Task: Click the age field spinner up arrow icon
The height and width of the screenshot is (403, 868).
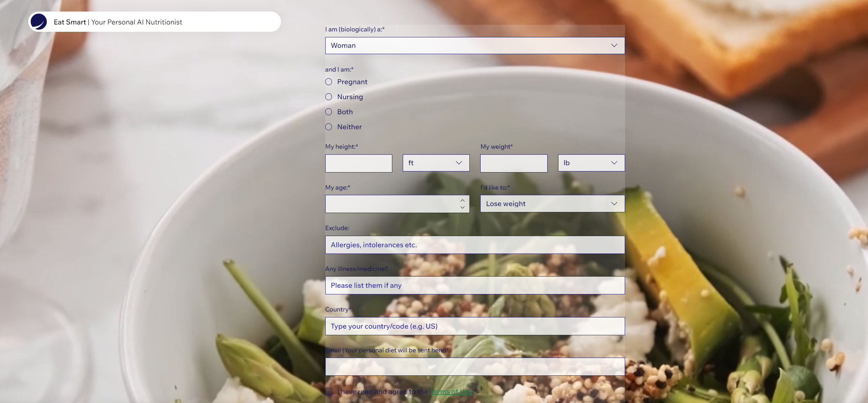Action: pyautogui.click(x=462, y=200)
